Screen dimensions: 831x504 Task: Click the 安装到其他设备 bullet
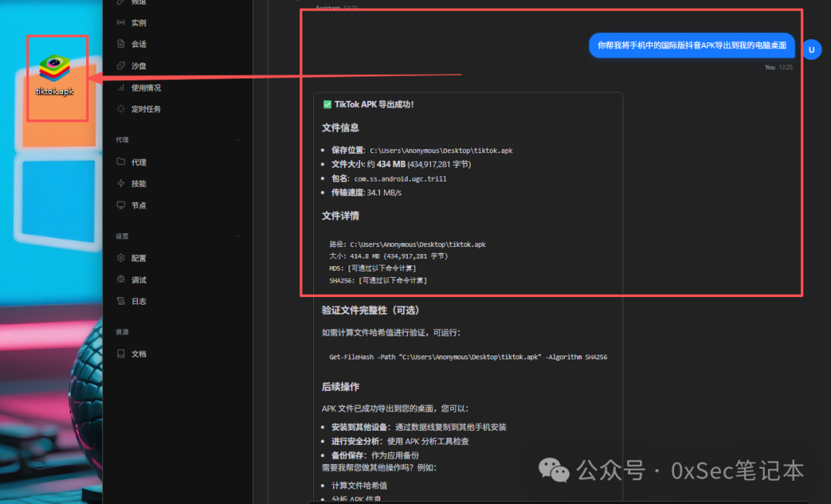(419, 427)
